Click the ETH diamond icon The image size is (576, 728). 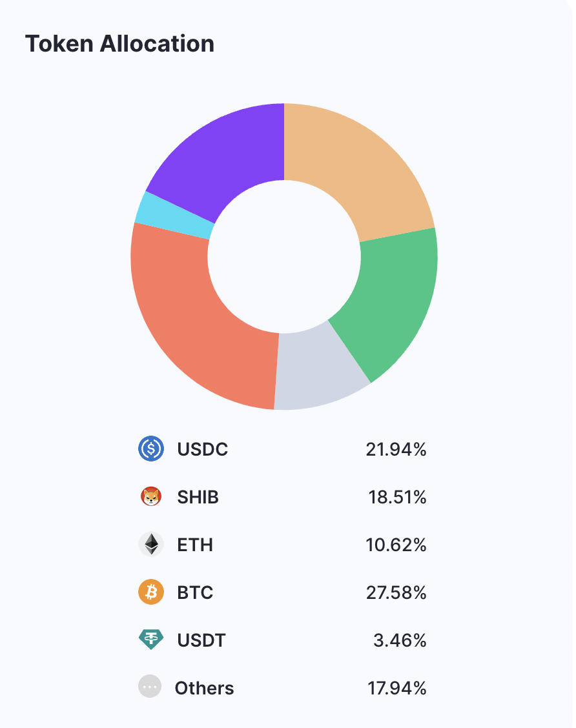[x=151, y=545]
